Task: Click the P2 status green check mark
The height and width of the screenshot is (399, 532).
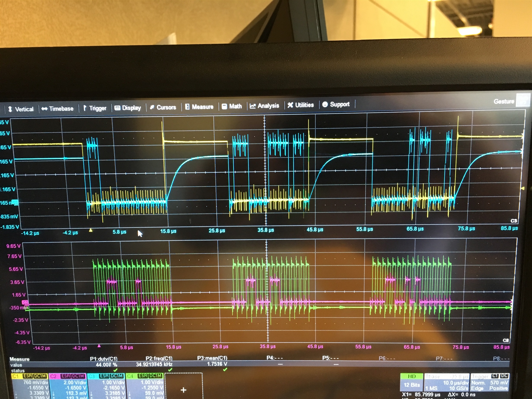Action: point(170,370)
